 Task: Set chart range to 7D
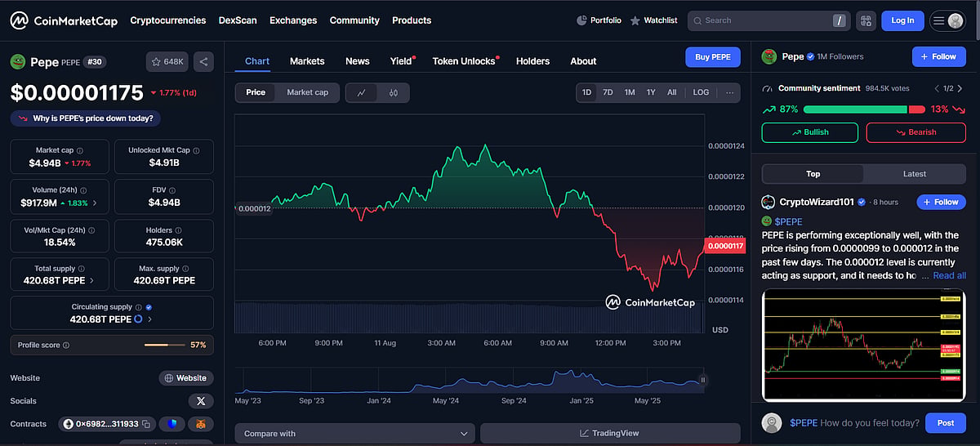[x=608, y=92]
